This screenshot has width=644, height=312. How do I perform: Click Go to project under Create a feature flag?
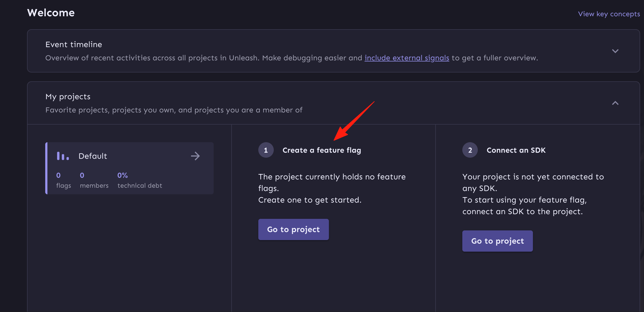293,229
